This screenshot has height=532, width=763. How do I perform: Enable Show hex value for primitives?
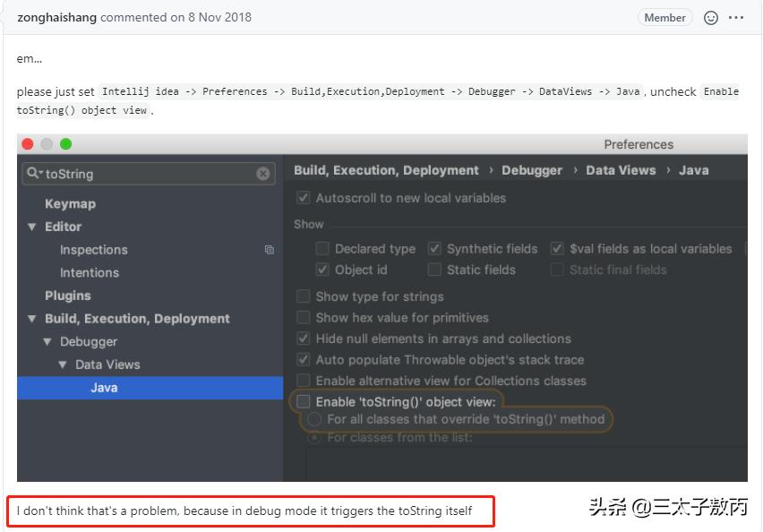304,318
